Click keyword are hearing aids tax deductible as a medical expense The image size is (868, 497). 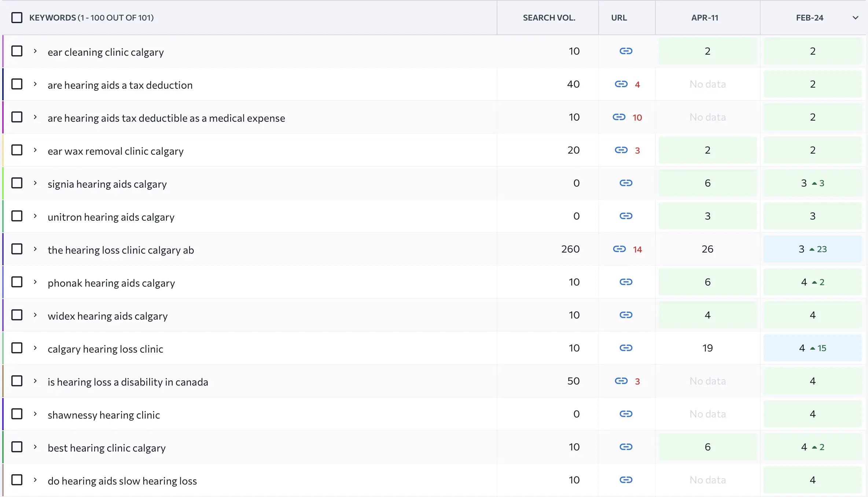(166, 118)
